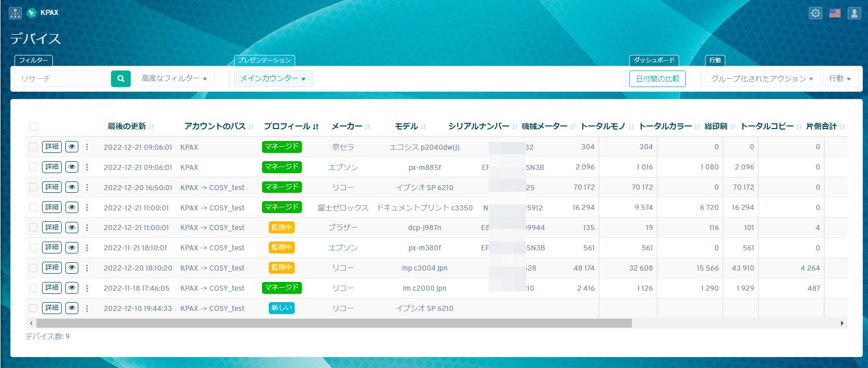Click the sort icon next to アカウントのパス
This screenshot has width=868, height=368.
[x=251, y=126]
